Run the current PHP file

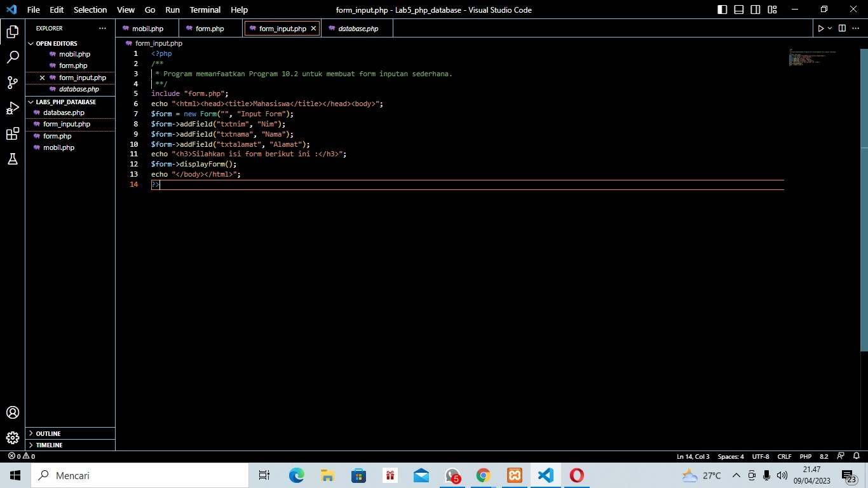[x=820, y=28]
